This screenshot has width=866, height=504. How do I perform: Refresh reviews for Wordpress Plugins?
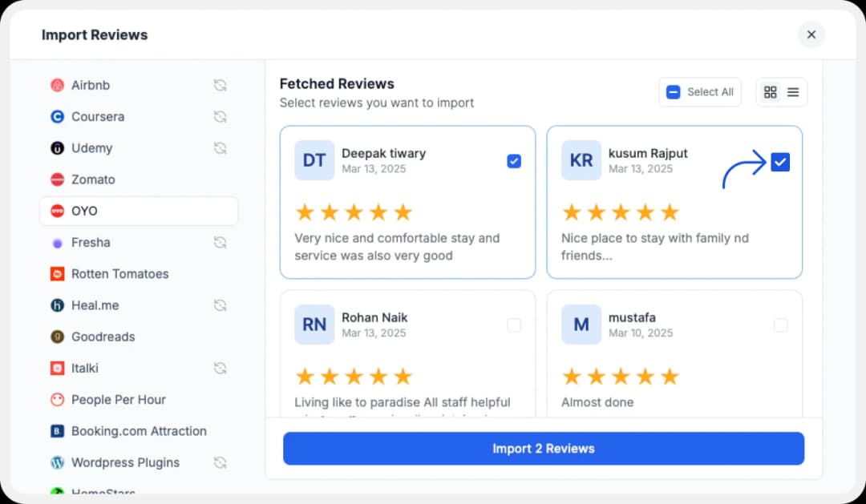(x=221, y=462)
